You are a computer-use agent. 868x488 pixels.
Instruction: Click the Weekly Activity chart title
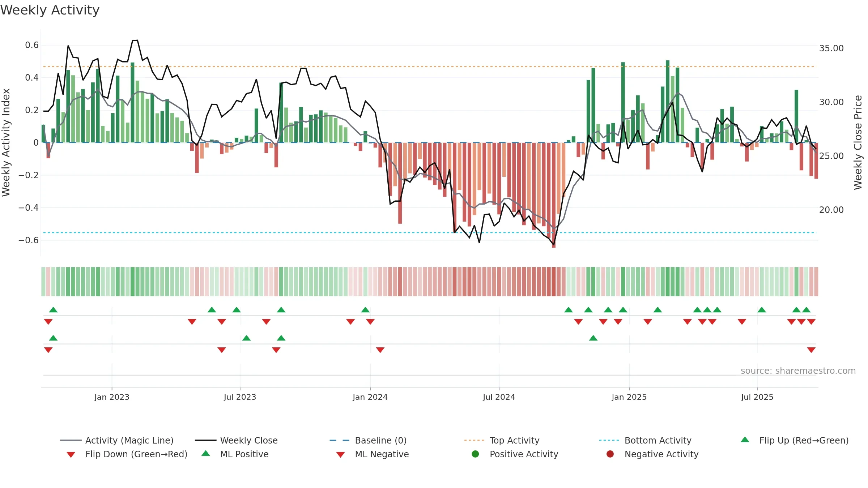[x=50, y=10]
